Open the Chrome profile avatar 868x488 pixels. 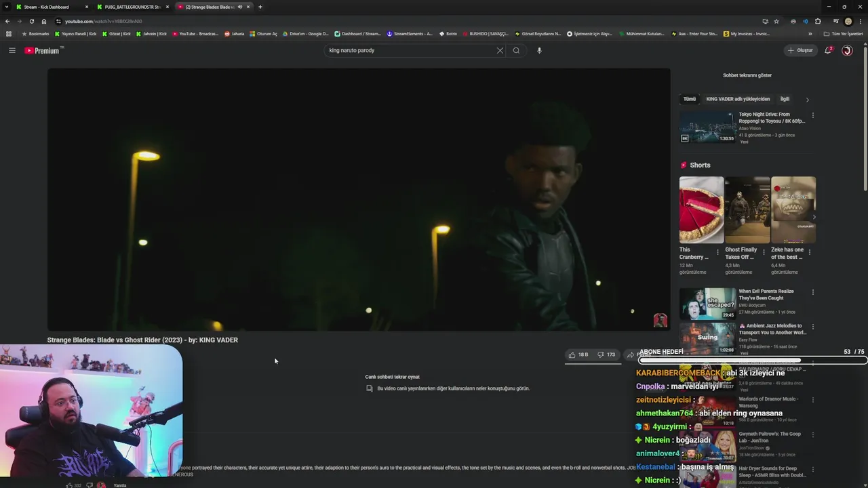848,21
